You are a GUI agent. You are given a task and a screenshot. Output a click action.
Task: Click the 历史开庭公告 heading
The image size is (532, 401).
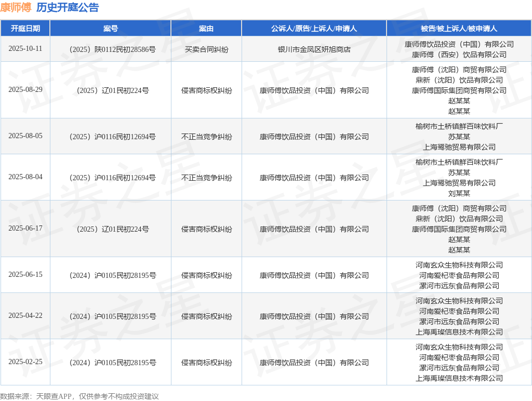[68, 7]
